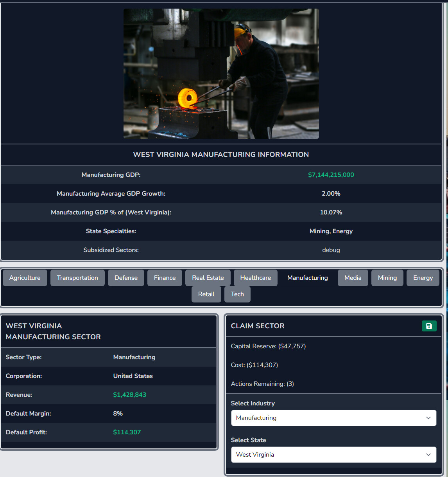The height and width of the screenshot is (477, 448).
Task: Open the Retail sector view
Action: click(x=206, y=294)
